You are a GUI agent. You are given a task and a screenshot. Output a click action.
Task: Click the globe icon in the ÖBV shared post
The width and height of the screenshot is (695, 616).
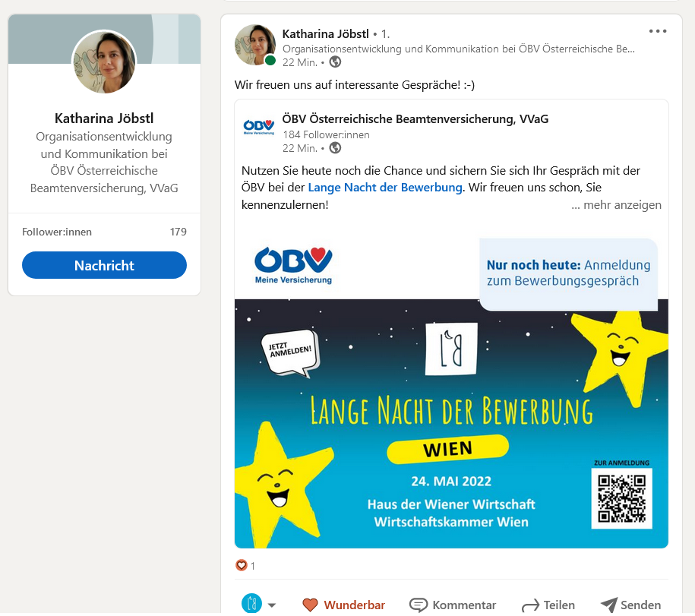tap(335, 148)
